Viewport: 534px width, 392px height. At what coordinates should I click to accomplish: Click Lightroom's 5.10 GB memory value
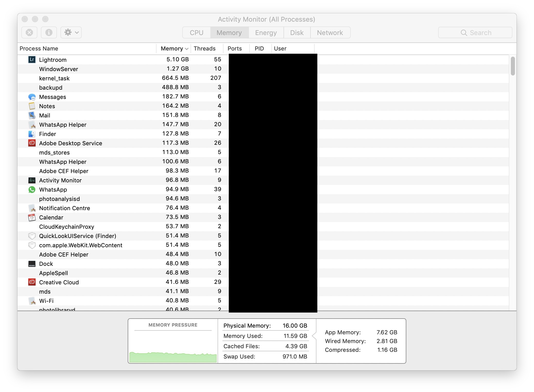[x=177, y=59]
